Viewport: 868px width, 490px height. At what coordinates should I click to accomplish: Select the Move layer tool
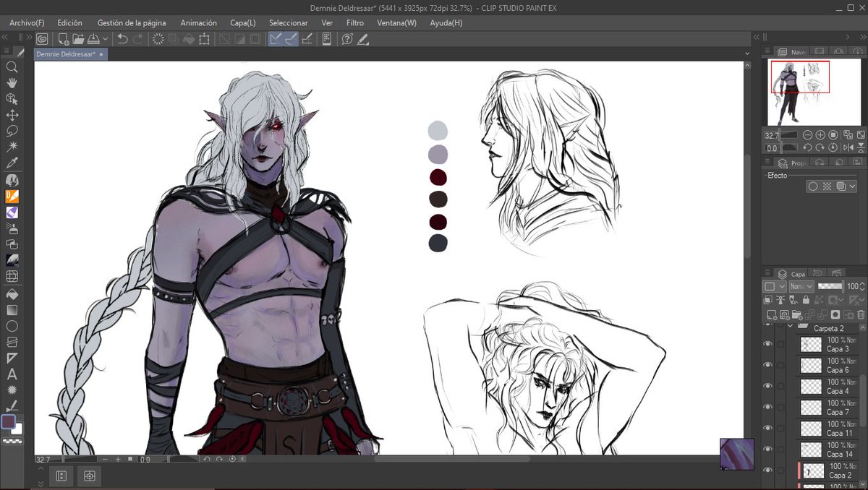pyautogui.click(x=12, y=115)
